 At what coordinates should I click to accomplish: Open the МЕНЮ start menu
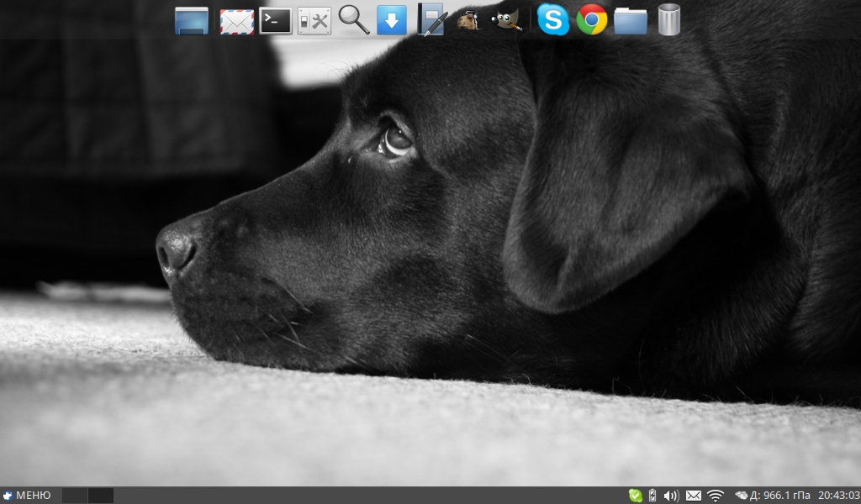pos(27,496)
